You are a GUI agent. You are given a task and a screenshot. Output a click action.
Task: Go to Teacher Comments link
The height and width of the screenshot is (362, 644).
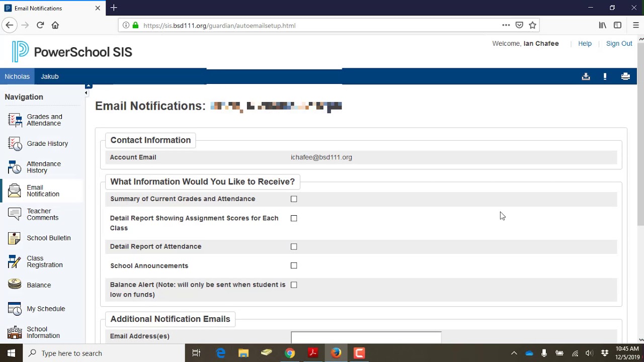click(43, 214)
